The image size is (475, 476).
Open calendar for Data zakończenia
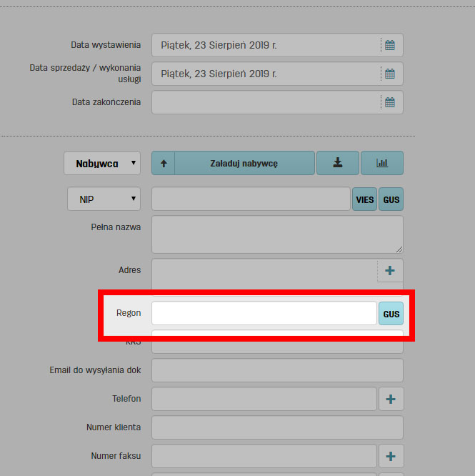pyautogui.click(x=390, y=102)
